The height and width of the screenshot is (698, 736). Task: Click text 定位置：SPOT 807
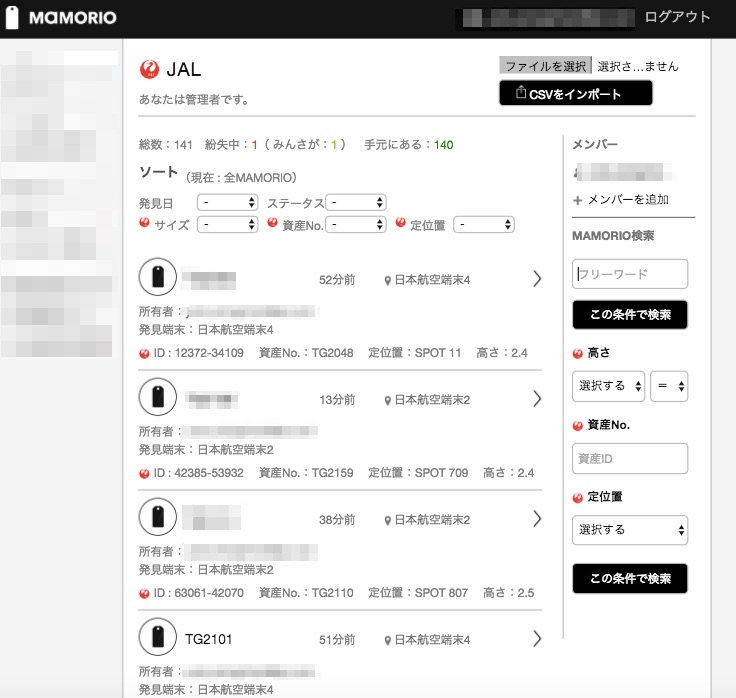coord(418,593)
